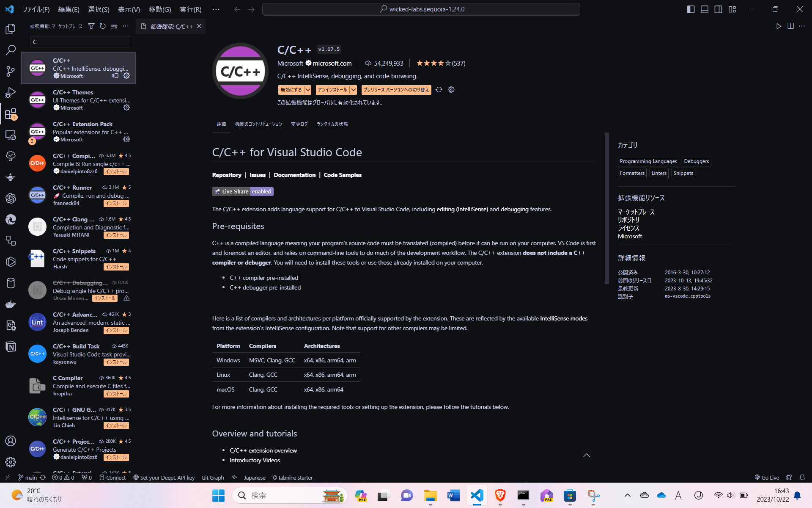This screenshot has width=812, height=508.
Task: Open the 表示(V) View menu
Action: click(129, 9)
